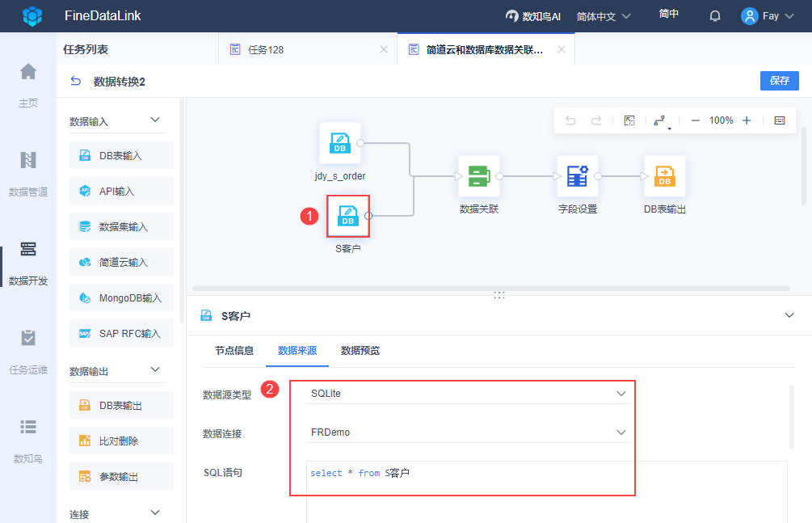Open the 简体中文 language dropdown

click(x=604, y=17)
